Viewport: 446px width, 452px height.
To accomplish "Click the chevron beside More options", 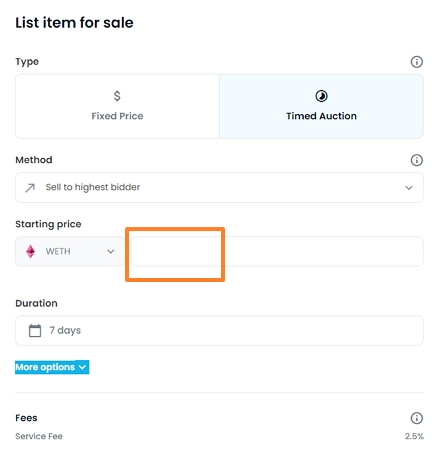I will pos(82,367).
